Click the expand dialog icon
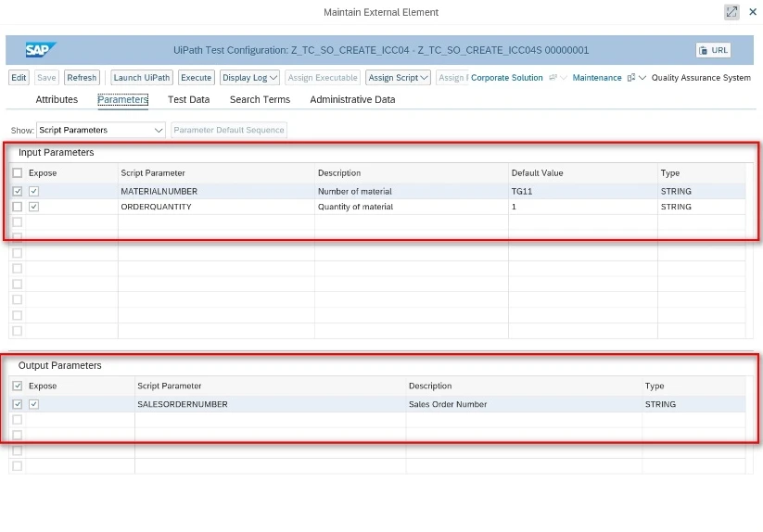 pyautogui.click(x=731, y=12)
